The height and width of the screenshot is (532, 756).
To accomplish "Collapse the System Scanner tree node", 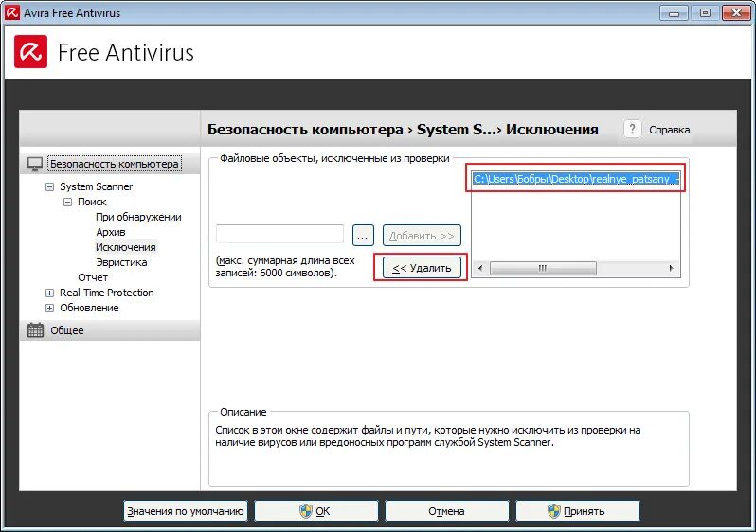I will pyautogui.click(x=49, y=187).
